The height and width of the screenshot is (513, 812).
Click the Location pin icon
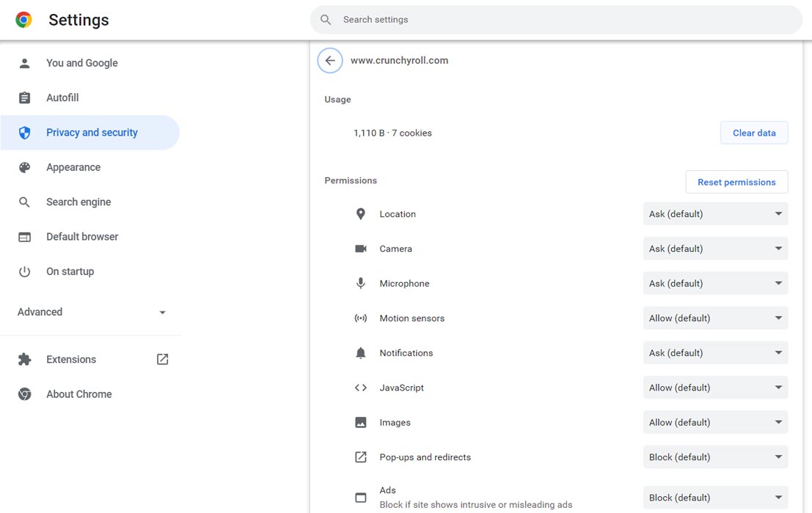(x=361, y=214)
